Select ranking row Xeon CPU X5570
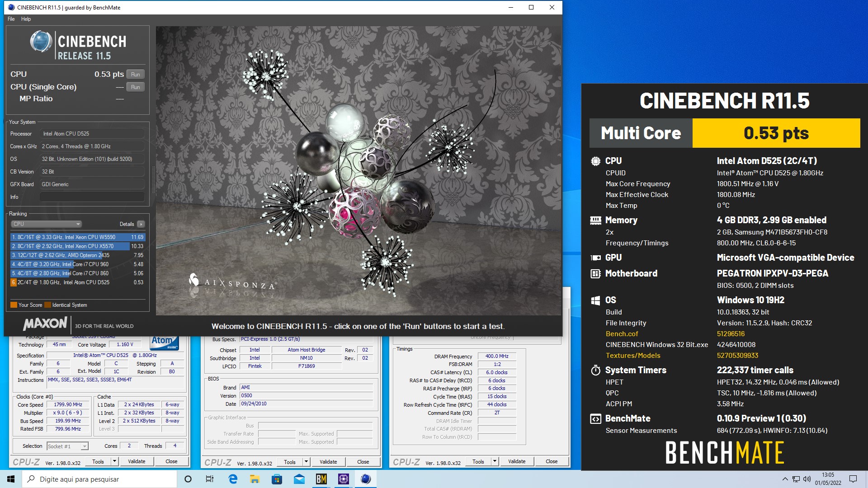Image resolution: width=868 pixels, height=488 pixels. [x=78, y=246]
